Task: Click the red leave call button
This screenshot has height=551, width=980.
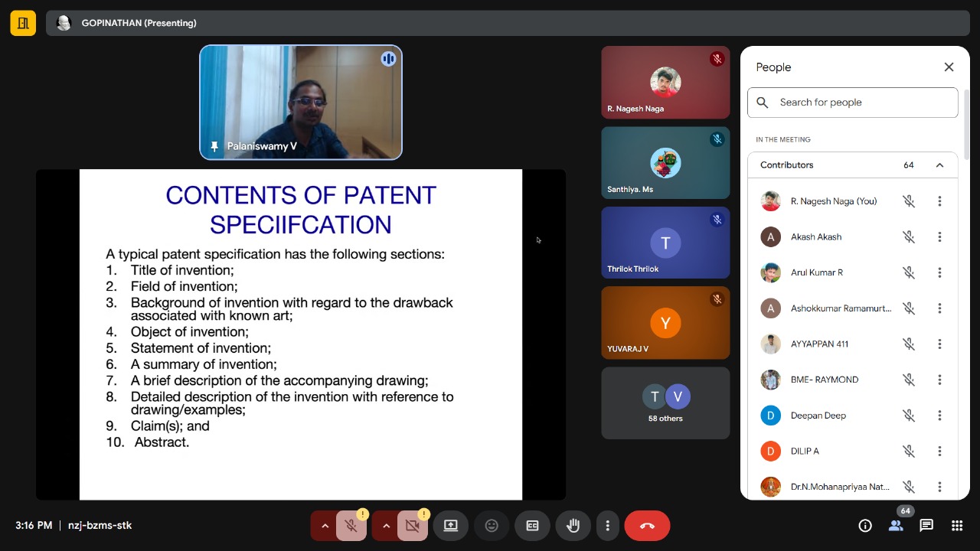Action: click(x=647, y=526)
